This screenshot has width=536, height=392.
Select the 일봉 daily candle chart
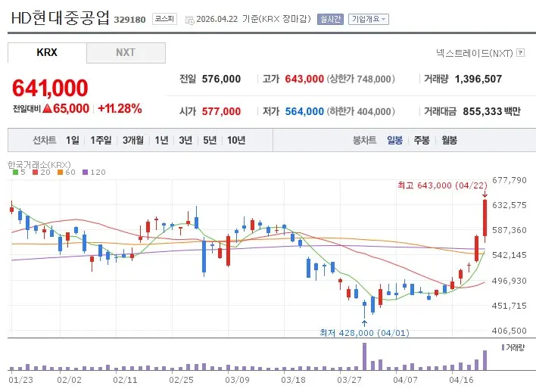[395, 140]
